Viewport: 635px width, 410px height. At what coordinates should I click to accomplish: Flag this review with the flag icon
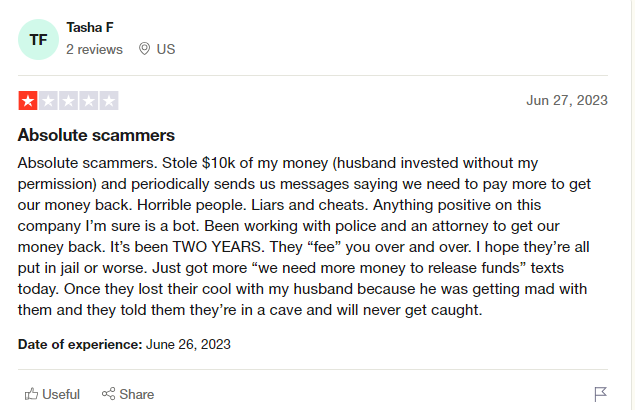pyautogui.click(x=600, y=394)
